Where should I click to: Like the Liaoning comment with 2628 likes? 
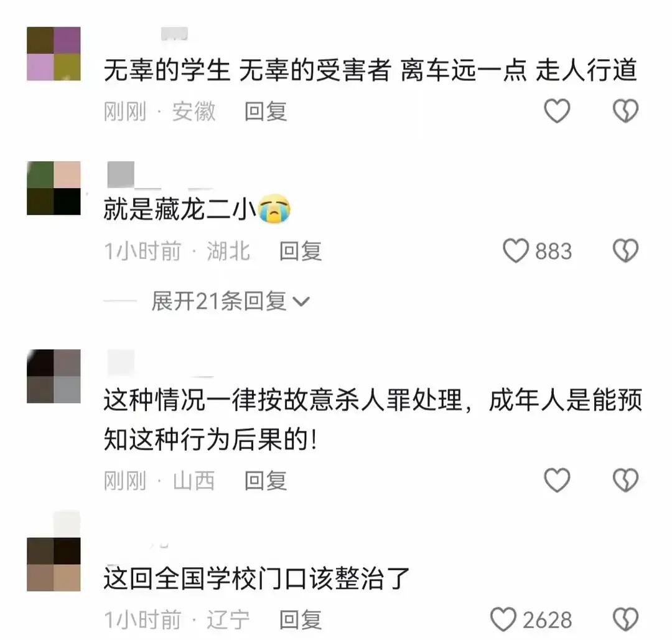503,619
